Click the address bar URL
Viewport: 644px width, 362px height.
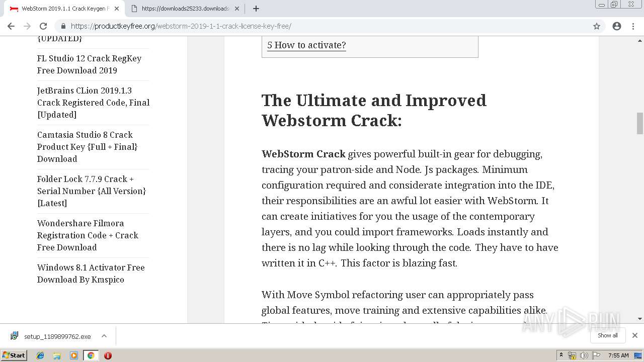click(181, 26)
